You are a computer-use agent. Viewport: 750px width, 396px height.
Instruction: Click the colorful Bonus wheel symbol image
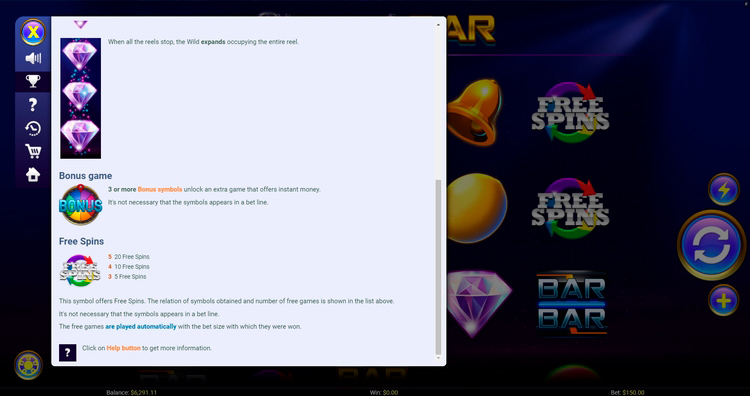click(80, 205)
